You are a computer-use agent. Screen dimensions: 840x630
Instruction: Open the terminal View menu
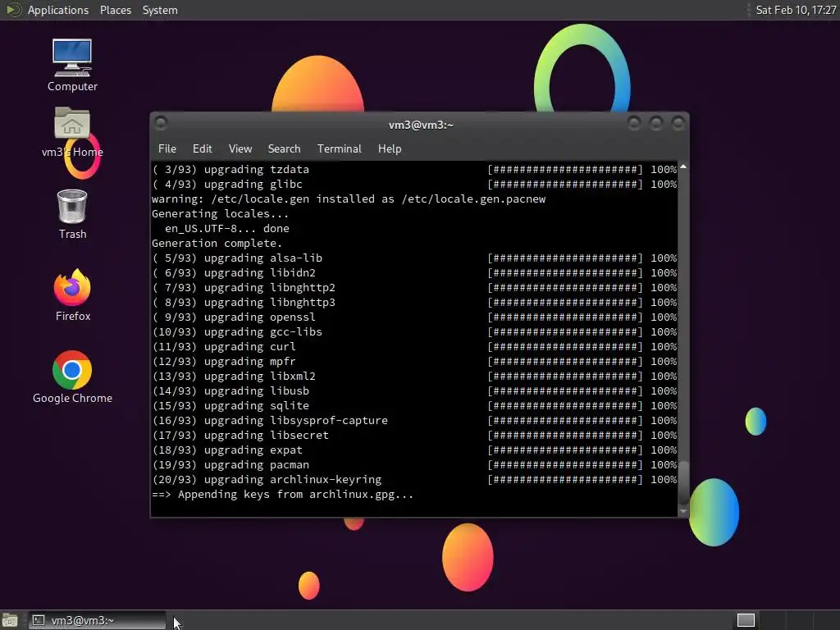point(240,149)
